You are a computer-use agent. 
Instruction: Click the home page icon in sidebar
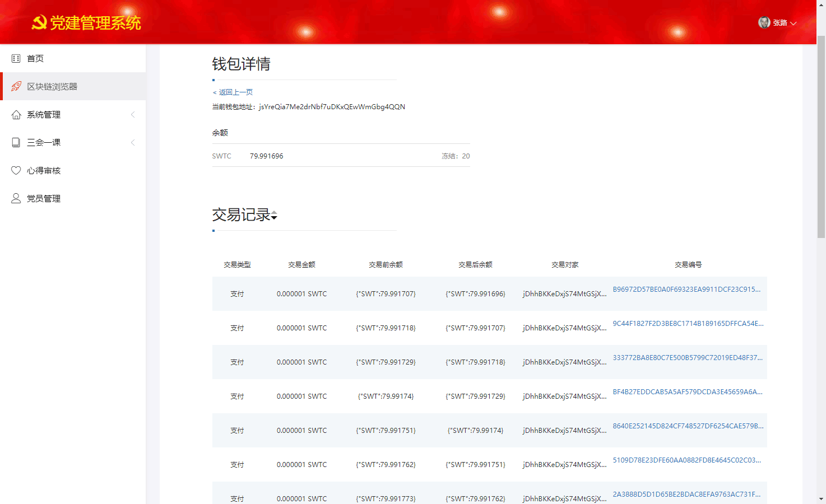(16, 58)
